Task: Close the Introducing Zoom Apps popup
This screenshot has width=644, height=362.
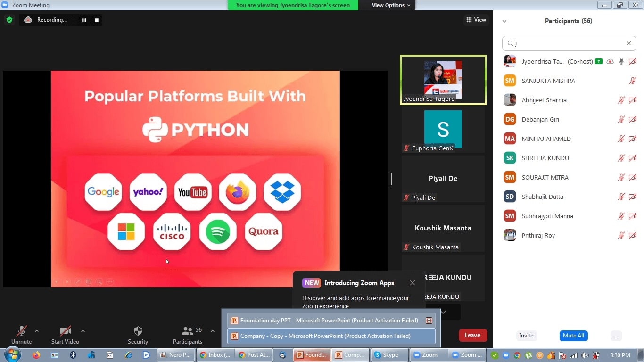Action: [413, 283]
